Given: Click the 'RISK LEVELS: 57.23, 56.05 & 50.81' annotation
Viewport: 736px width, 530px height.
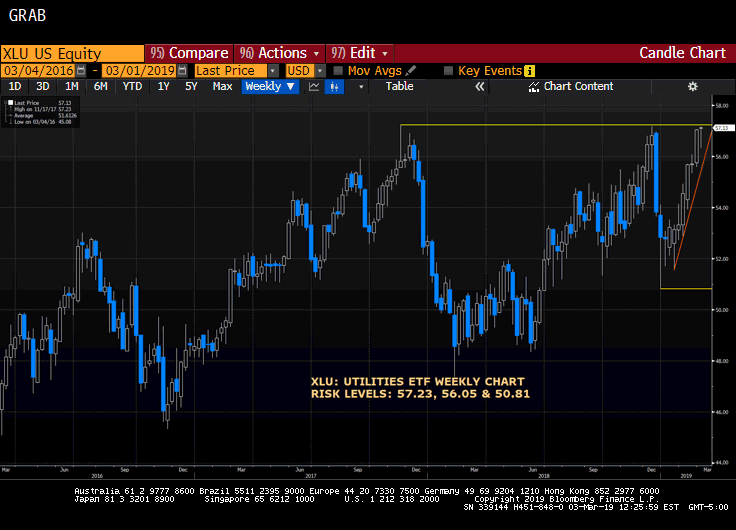Looking at the screenshot, I should coord(420,394).
